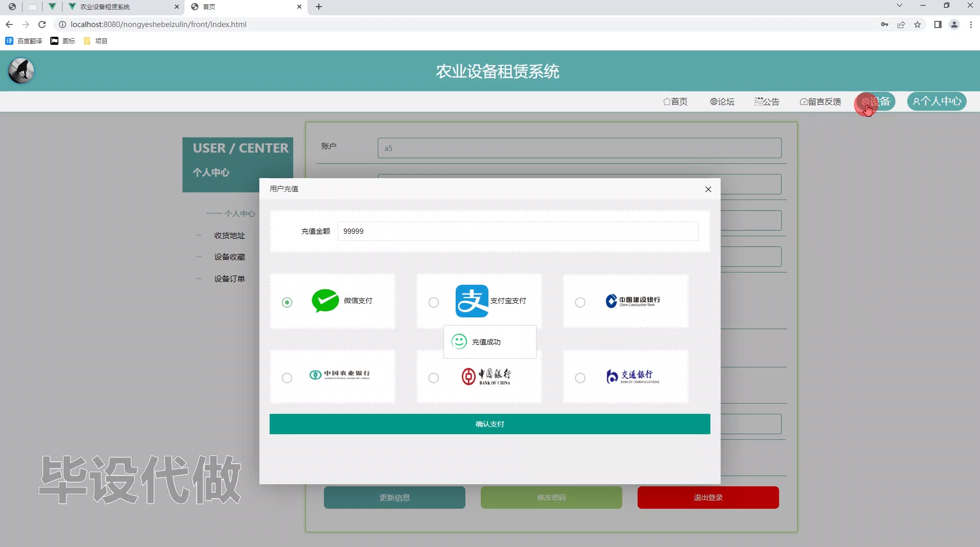Viewport: 980px width, 547px height.
Task: Click the 更新信息 button
Action: [x=395, y=498]
